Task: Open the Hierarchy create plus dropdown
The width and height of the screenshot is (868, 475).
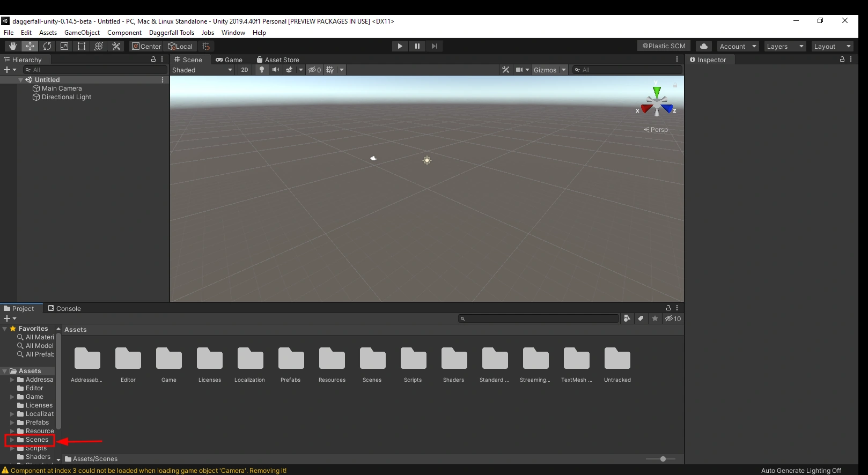Action: (10, 70)
